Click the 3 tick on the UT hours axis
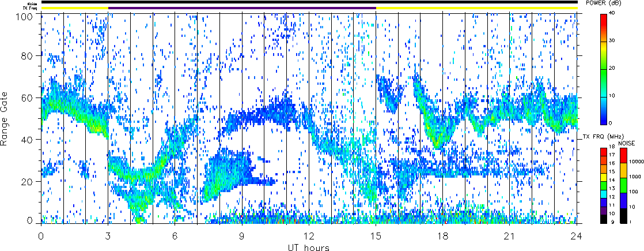The height and width of the screenshot is (251, 644). coord(108,236)
